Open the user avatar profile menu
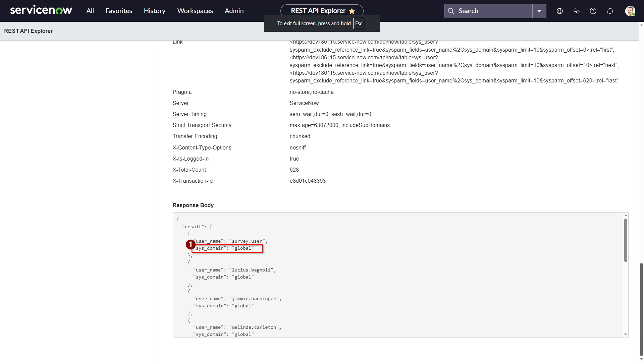Image resolution: width=644 pixels, height=362 pixels. (630, 11)
